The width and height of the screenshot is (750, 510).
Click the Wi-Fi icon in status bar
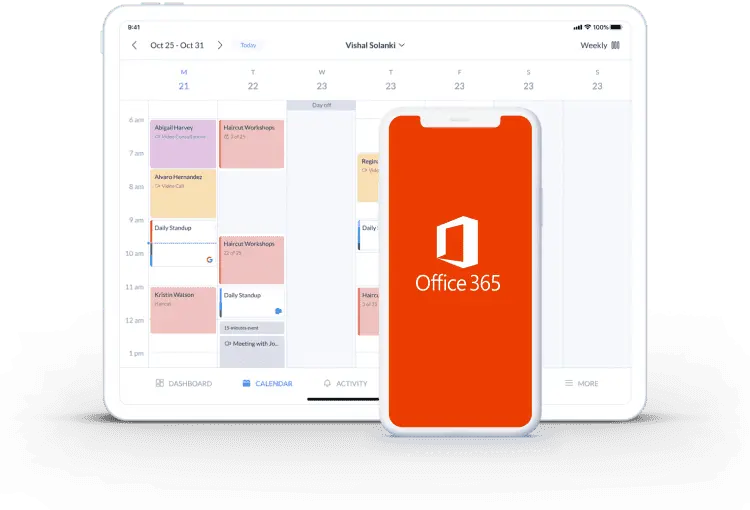(588, 27)
